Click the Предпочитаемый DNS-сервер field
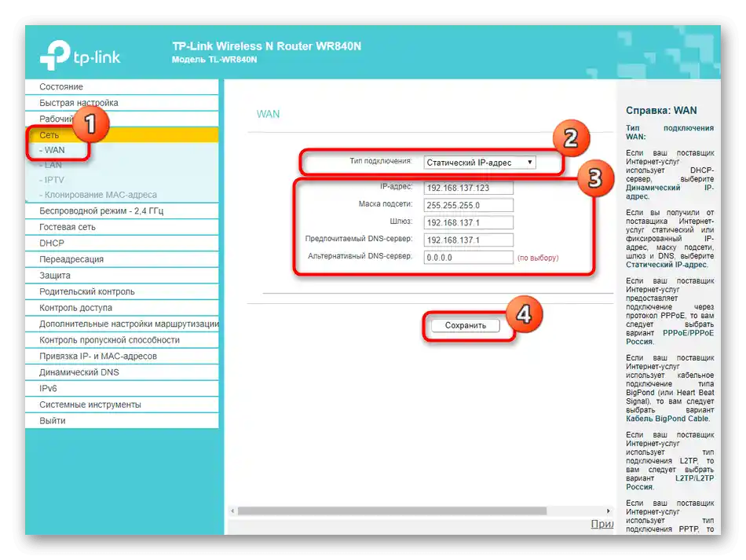The image size is (746, 560). (x=468, y=240)
